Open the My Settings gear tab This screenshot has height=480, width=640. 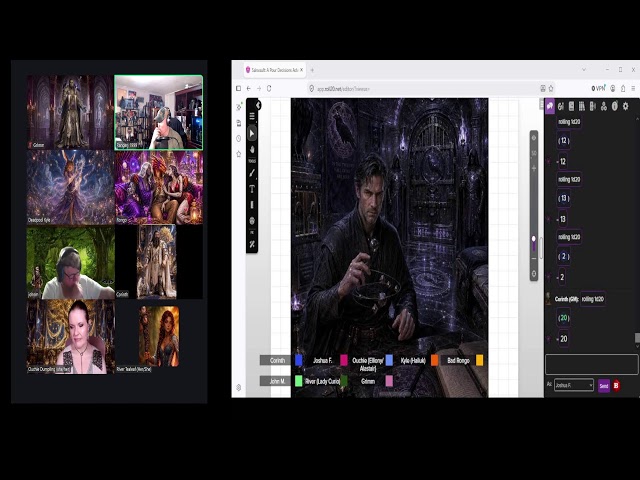pos(625,106)
